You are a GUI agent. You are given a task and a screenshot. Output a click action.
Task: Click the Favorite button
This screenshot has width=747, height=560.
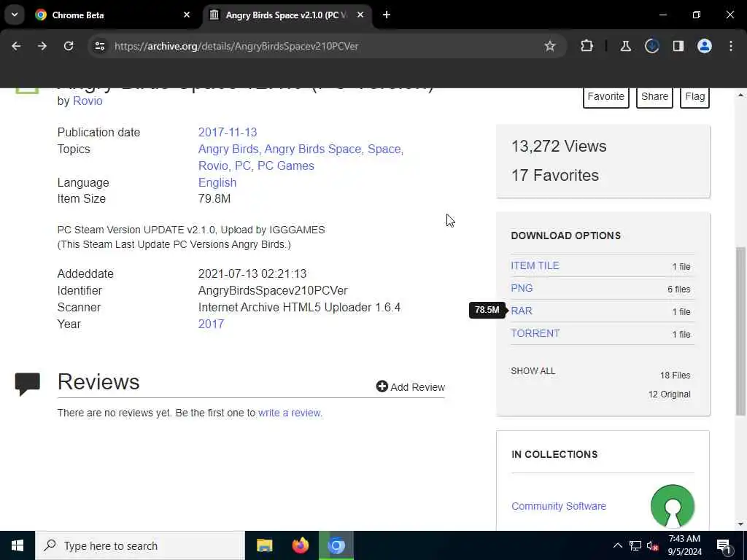click(x=605, y=97)
